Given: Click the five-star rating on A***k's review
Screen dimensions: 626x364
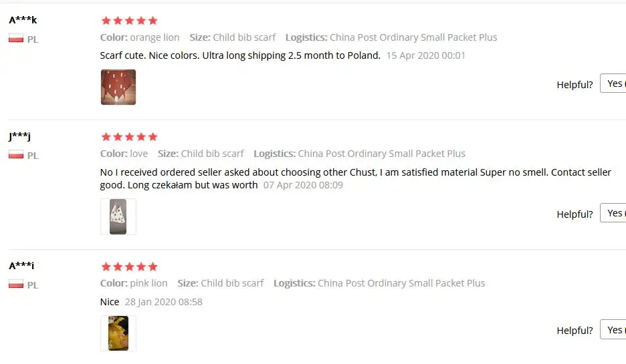Looking at the screenshot, I should [x=129, y=21].
